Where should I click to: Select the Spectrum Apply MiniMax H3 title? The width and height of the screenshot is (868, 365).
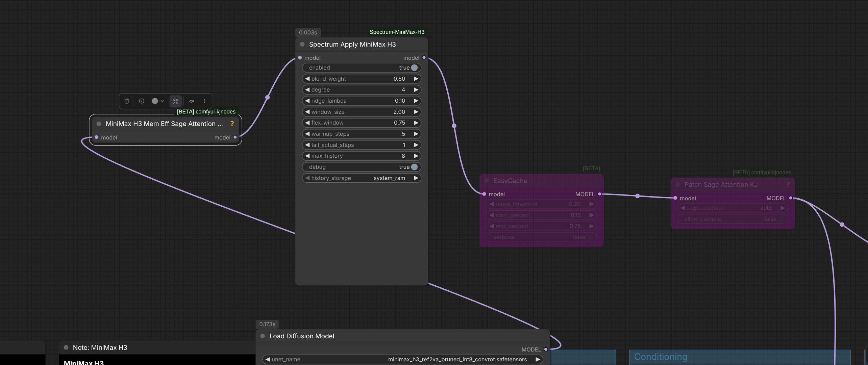tap(352, 44)
